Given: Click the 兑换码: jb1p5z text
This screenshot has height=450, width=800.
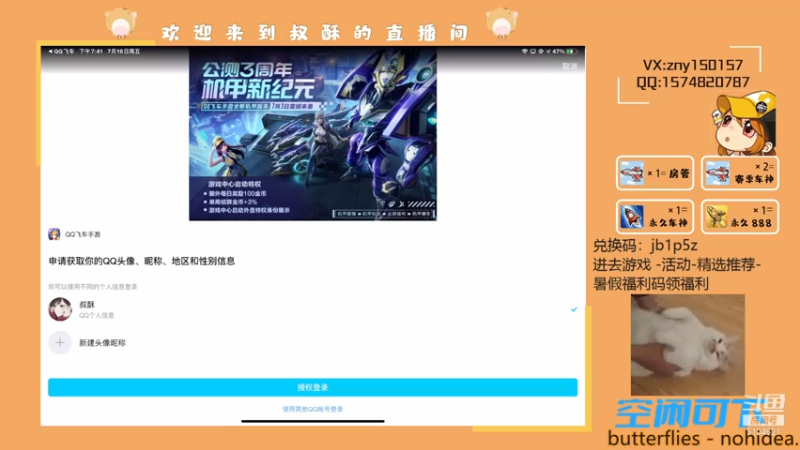Looking at the screenshot, I should pyautogui.click(x=645, y=245).
